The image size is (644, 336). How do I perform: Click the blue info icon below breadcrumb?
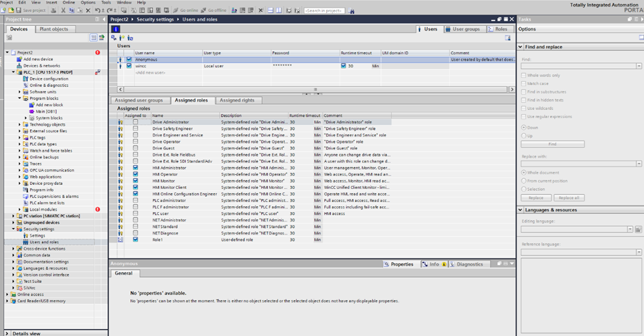pos(116,28)
